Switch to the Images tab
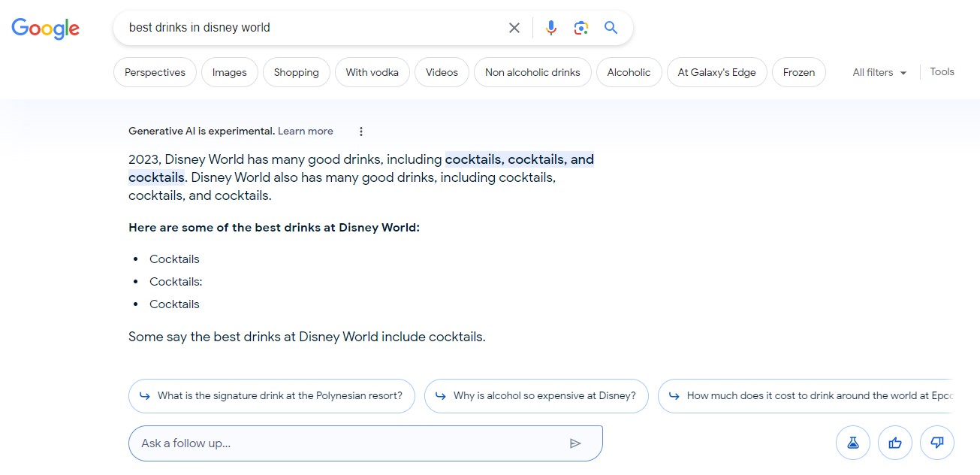The width and height of the screenshot is (980, 475). click(229, 72)
